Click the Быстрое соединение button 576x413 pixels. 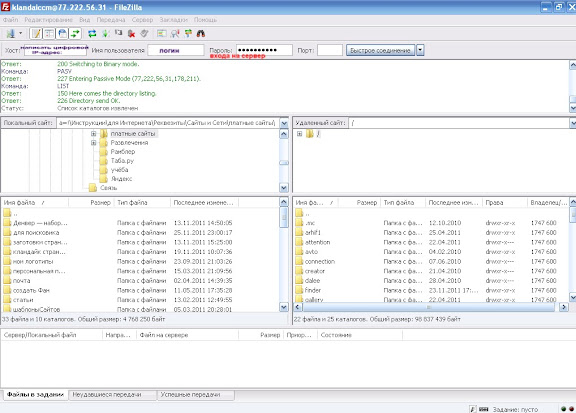[x=380, y=50]
